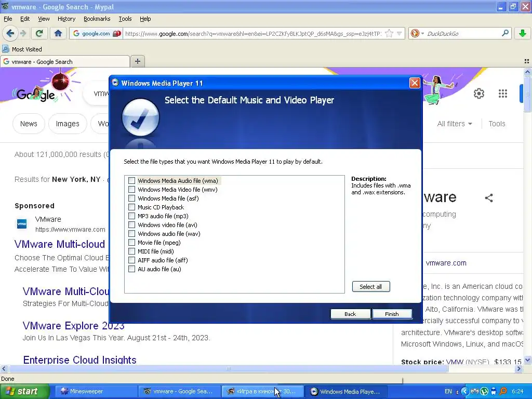Check Windows audio file (wav)
Image resolution: width=532 pixels, height=399 pixels.
[x=131, y=233]
